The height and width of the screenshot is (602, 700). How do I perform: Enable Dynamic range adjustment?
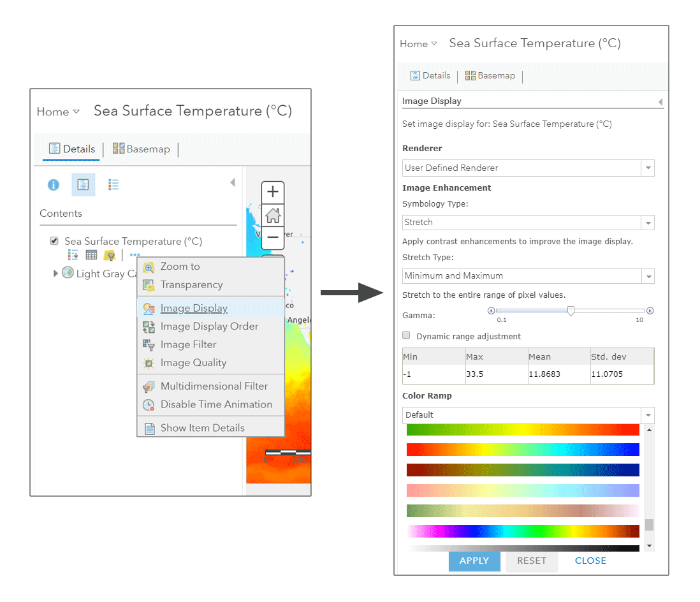pyautogui.click(x=406, y=335)
